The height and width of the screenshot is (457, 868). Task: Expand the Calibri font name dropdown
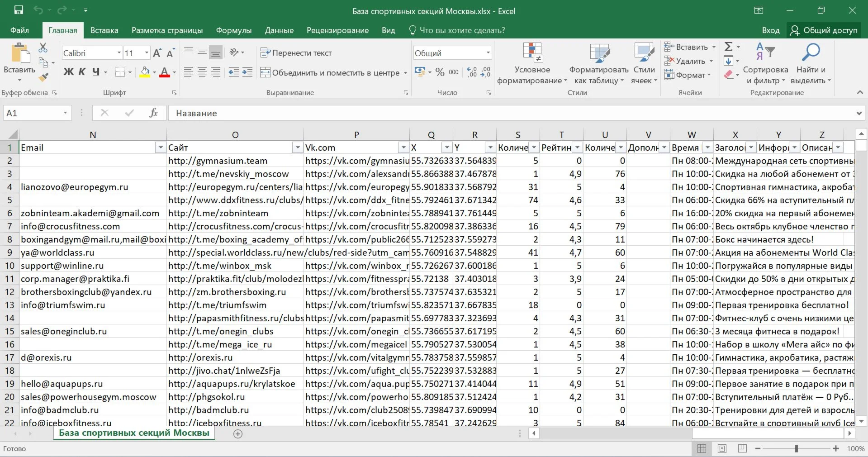(119, 53)
